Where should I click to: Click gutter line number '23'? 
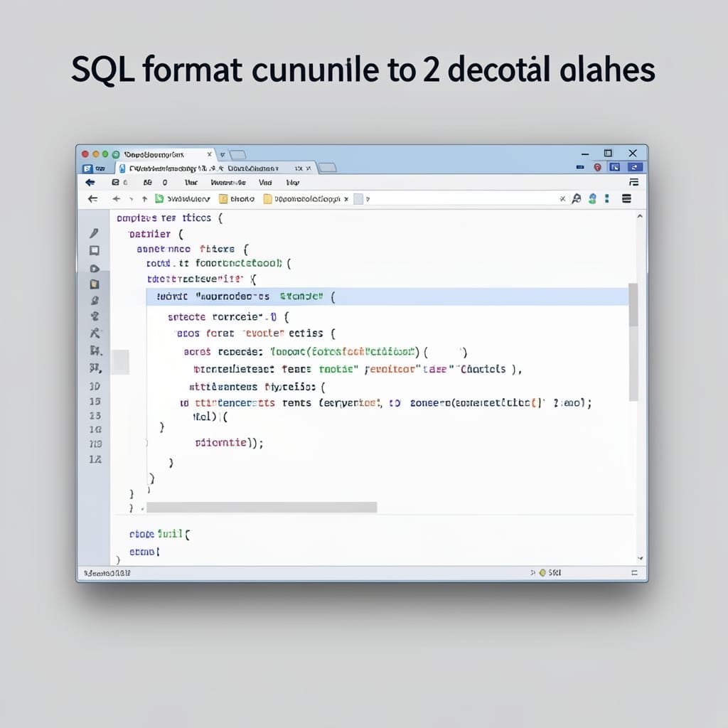tap(95, 415)
